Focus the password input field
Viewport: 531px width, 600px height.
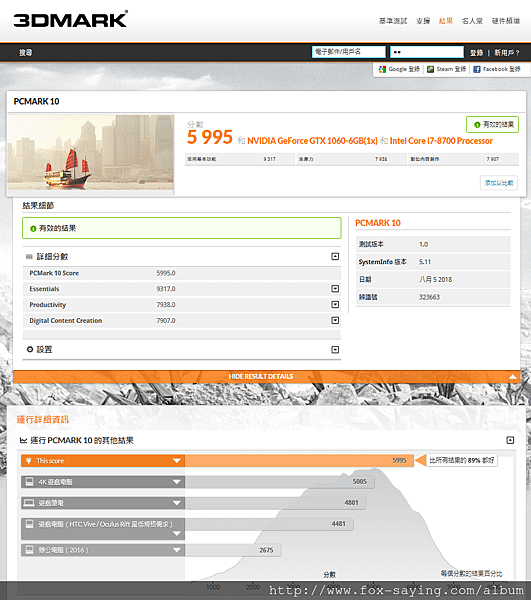click(427, 52)
